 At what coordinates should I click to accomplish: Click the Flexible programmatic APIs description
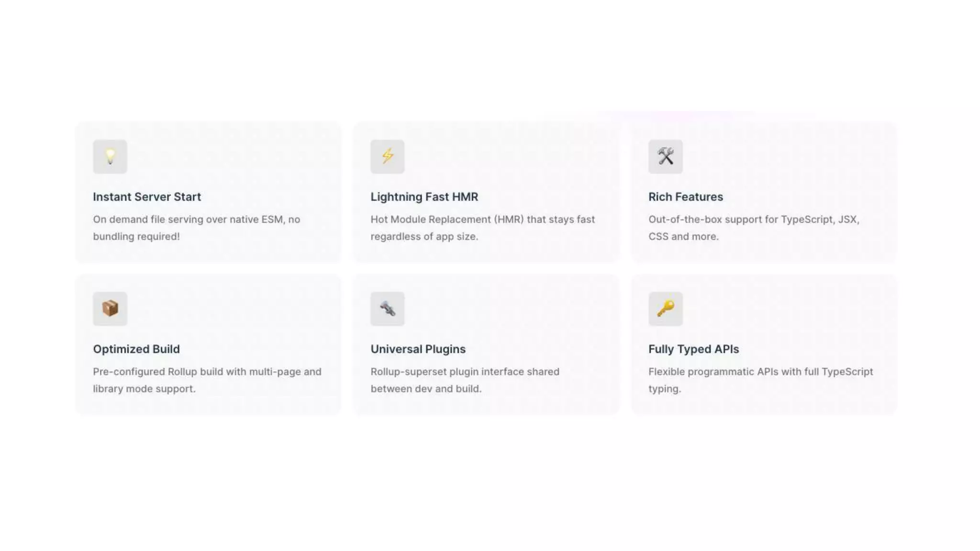pos(761,380)
